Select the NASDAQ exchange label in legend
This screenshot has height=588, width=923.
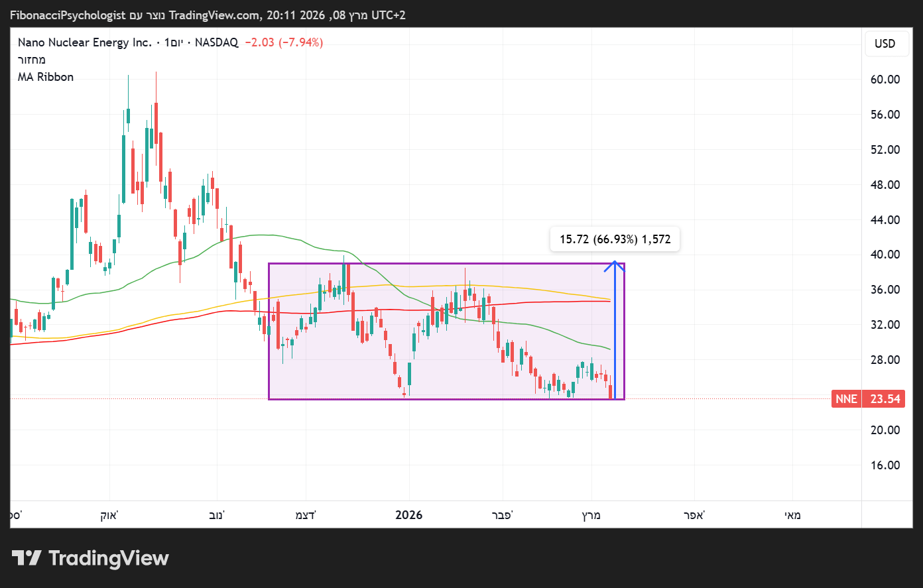(216, 42)
